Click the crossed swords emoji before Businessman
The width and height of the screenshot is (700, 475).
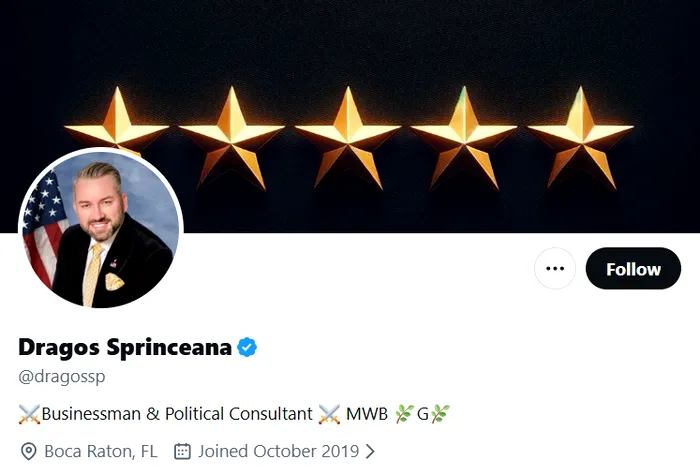[29, 413]
